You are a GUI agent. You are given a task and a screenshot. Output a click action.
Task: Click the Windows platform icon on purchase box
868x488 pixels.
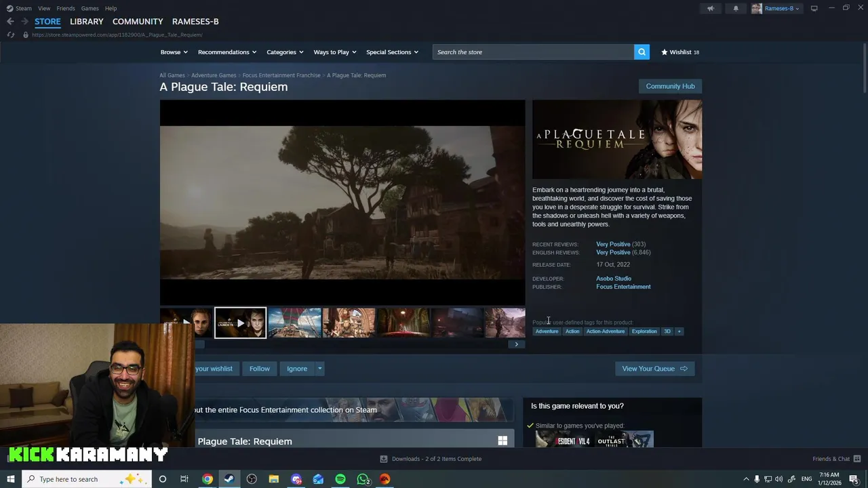502,441
